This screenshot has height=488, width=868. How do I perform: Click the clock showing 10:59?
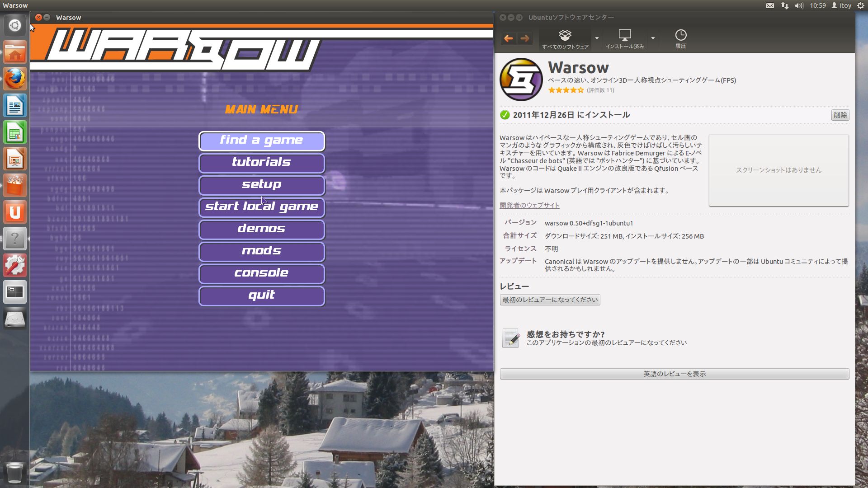tap(817, 5)
